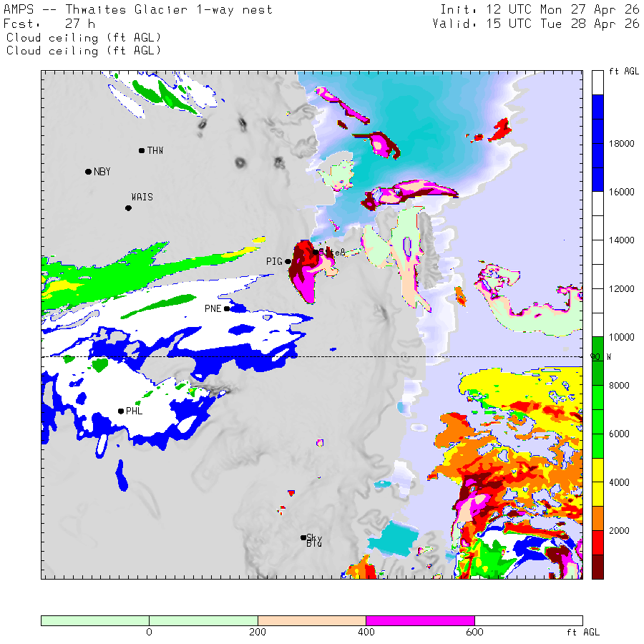Select the PNE station marker dot

pyautogui.click(x=226, y=309)
